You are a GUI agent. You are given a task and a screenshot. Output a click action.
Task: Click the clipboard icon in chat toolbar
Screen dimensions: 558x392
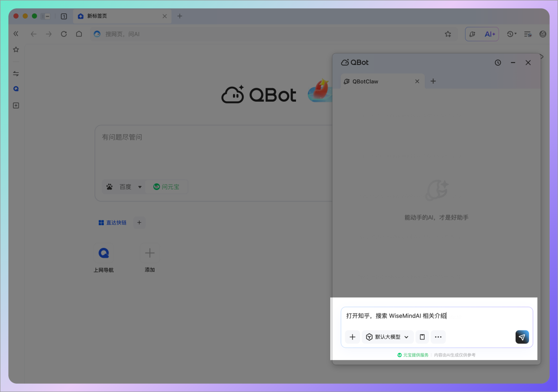(x=422, y=337)
